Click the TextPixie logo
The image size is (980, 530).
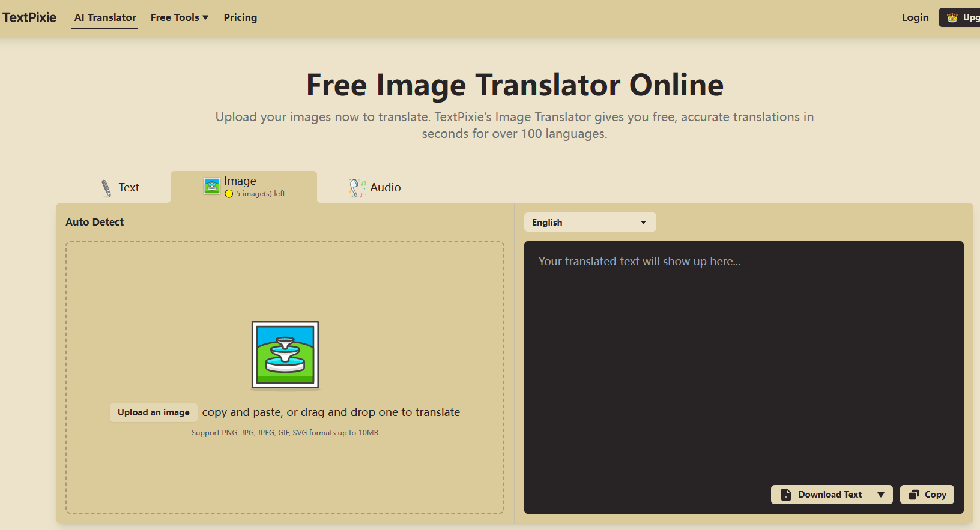click(29, 17)
